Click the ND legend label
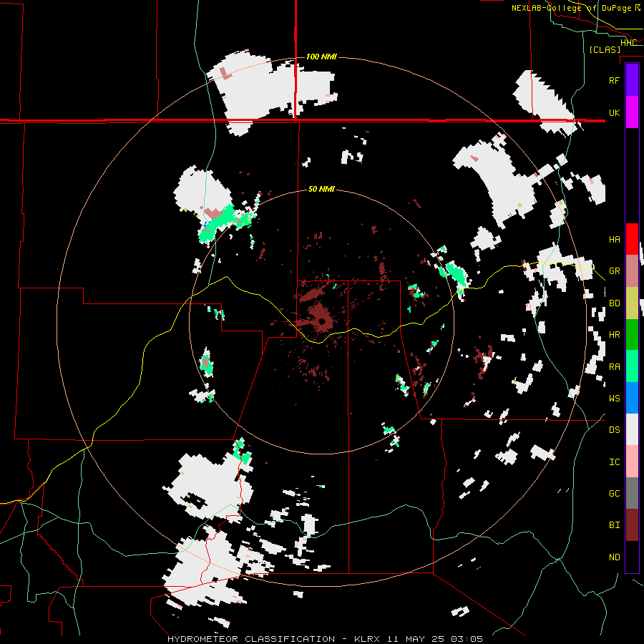The width and height of the screenshot is (644, 644). 614,557
